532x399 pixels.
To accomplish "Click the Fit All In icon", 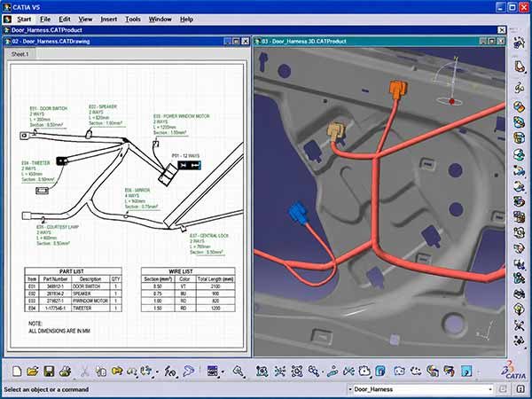I will (262, 372).
